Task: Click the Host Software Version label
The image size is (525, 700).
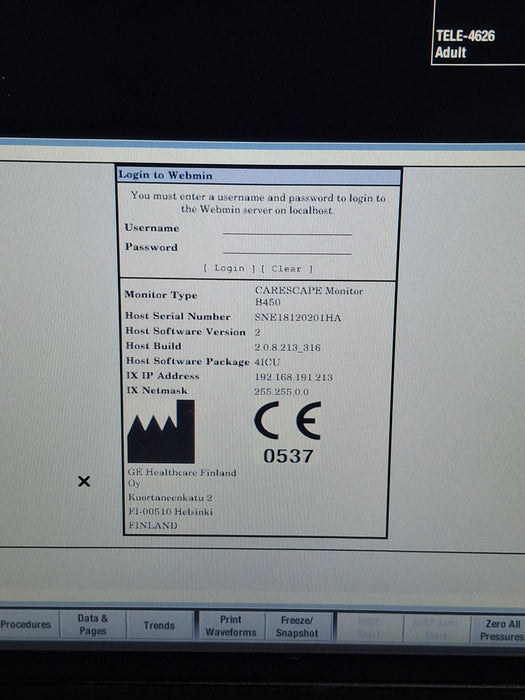Action: [185, 331]
